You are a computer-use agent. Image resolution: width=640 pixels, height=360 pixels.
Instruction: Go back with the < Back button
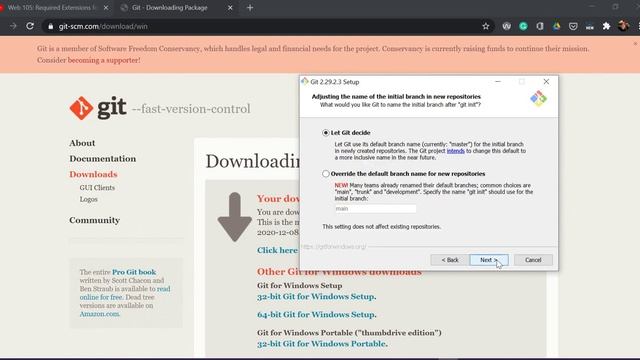pyautogui.click(x=450, y=260)
